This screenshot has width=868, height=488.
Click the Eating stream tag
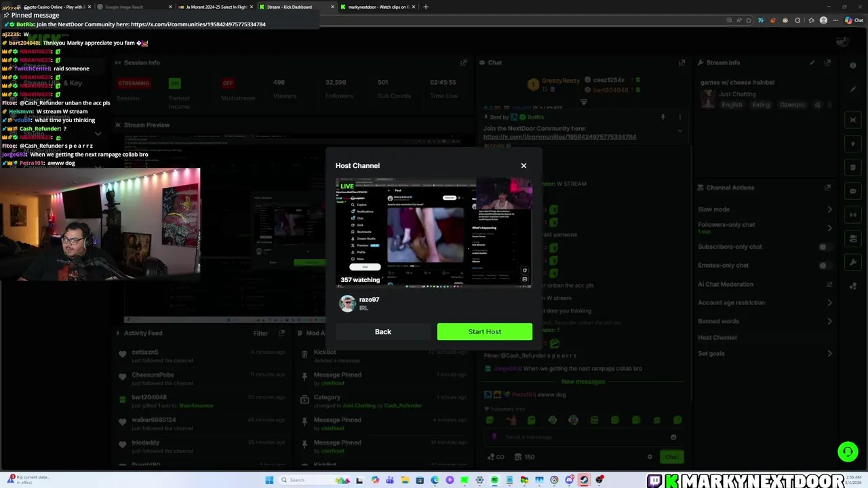(761, 105)
